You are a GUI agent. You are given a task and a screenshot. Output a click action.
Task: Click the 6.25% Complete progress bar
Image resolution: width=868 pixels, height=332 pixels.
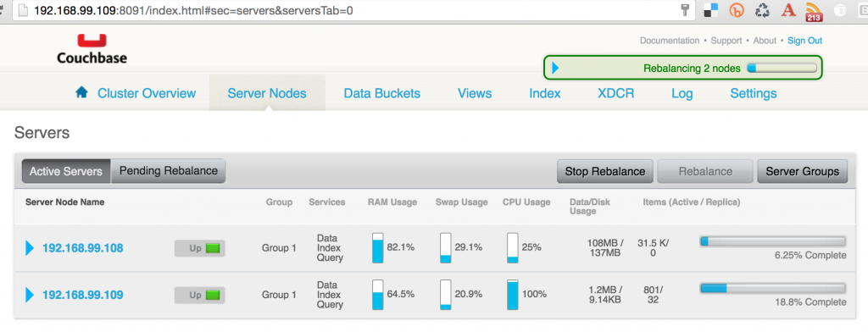point(773,241)
